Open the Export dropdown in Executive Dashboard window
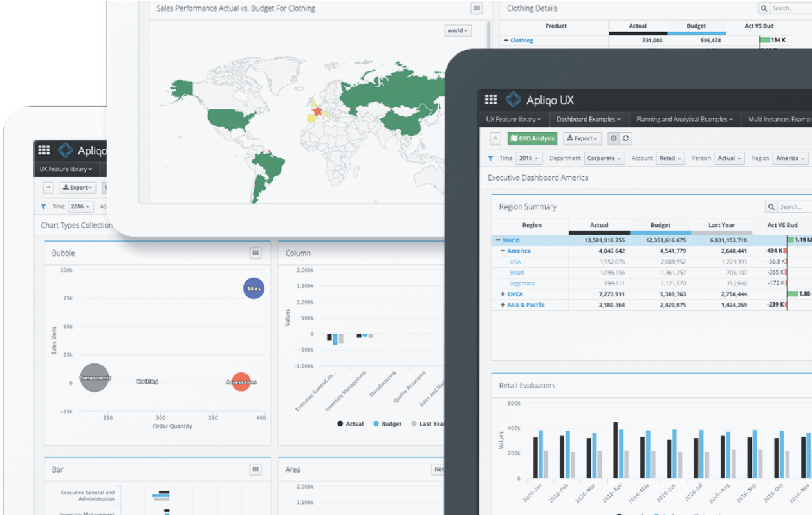812x515 pixels. click(x=582, y=138)
